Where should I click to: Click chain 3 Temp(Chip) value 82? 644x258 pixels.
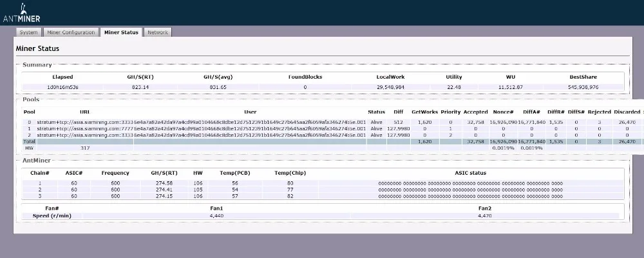click(290, 196)
